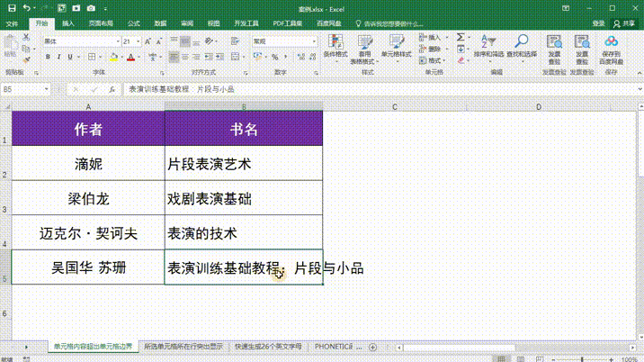Cut the selected cell contents
This screenshot has height=362, width=644.
[x=26, y=37]
